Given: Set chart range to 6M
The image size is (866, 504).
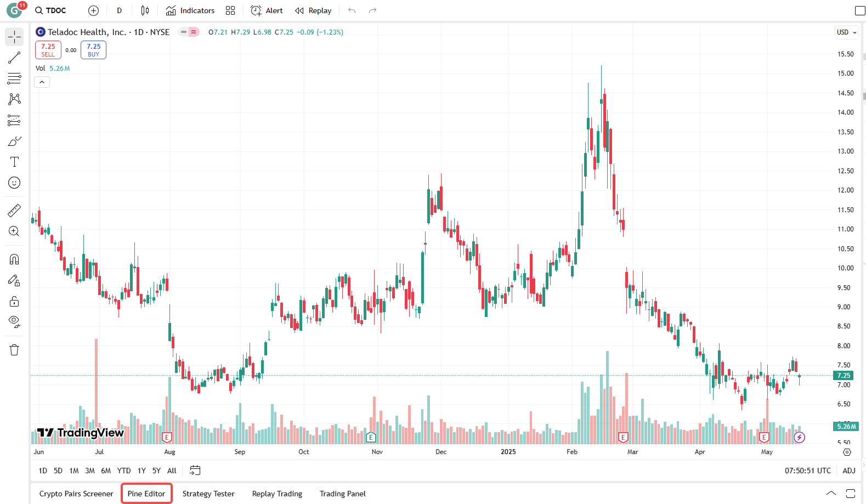Looking at the screenshot, I should (x=106, y=471).
